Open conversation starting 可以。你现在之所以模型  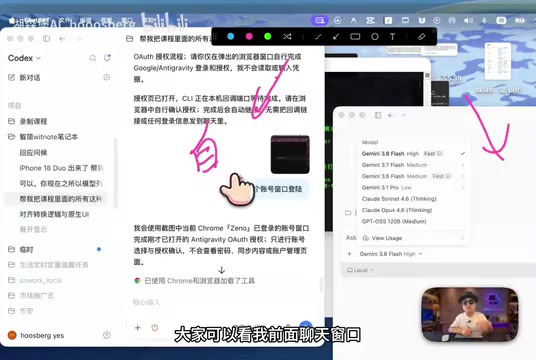coord(62,184)
